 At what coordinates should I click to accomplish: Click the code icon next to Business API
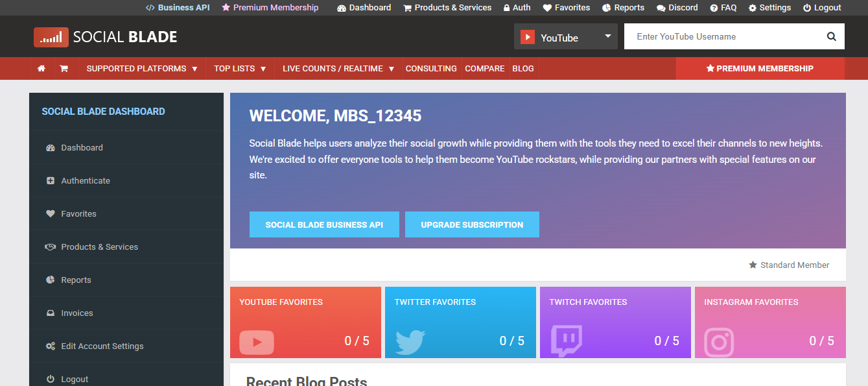pyautogui.click(x=150, y=8)
